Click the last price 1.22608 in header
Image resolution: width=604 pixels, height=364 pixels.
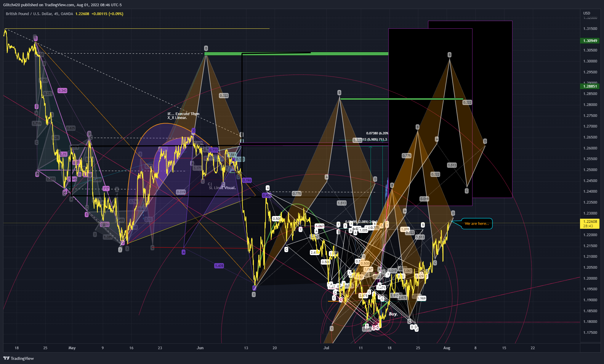pos(82,14)
